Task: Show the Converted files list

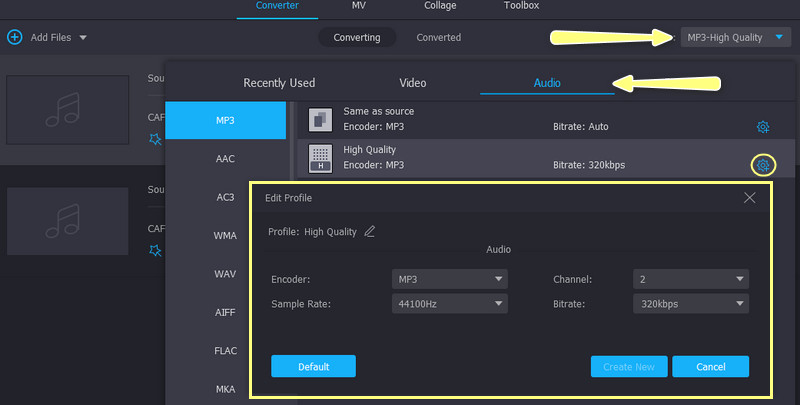Action: point(438,37)
